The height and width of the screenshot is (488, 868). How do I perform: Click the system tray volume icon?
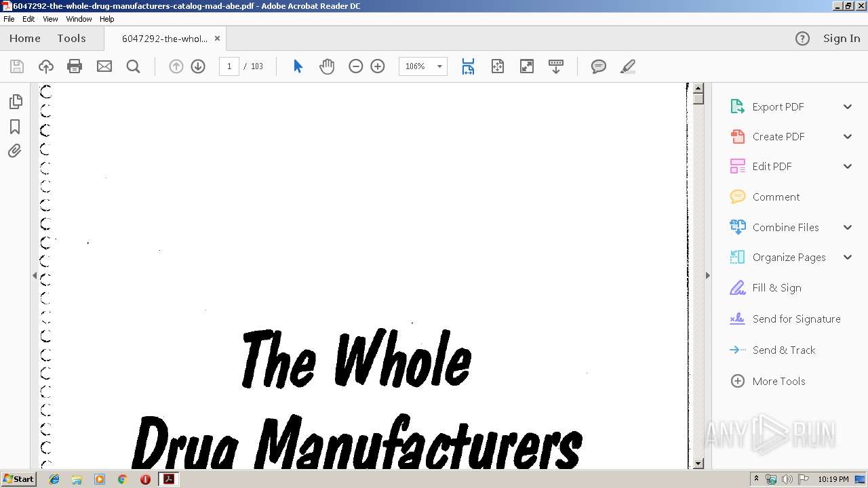[x=787, y=479]
